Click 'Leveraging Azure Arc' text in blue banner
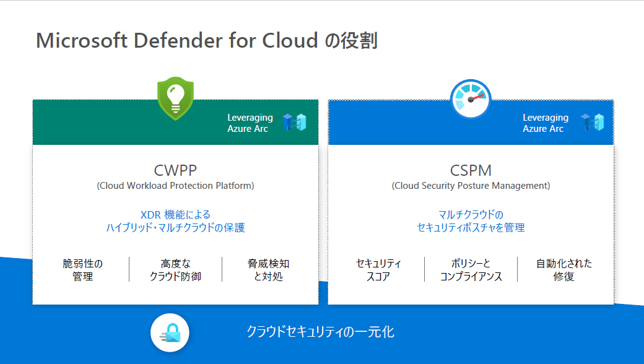644x364 pixels. (x=545, y=123)
